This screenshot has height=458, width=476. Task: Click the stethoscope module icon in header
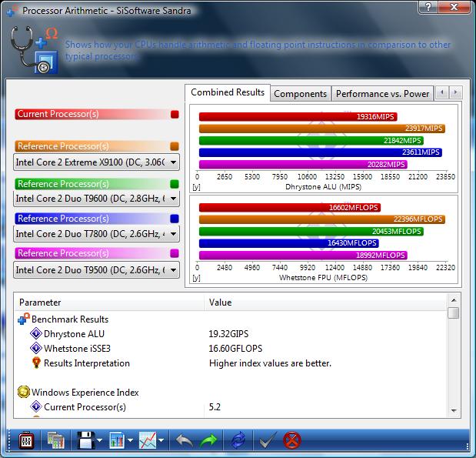pos(34,49)
